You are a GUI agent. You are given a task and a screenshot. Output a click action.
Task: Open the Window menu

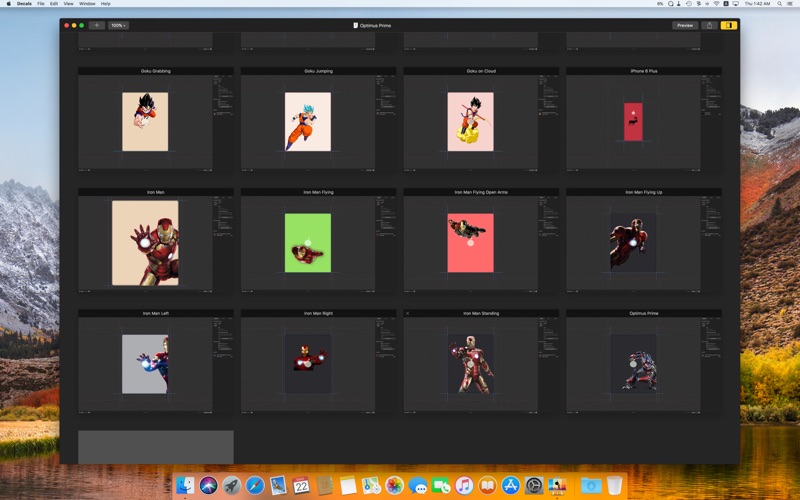pyautogui.click(x=87, y=4)
